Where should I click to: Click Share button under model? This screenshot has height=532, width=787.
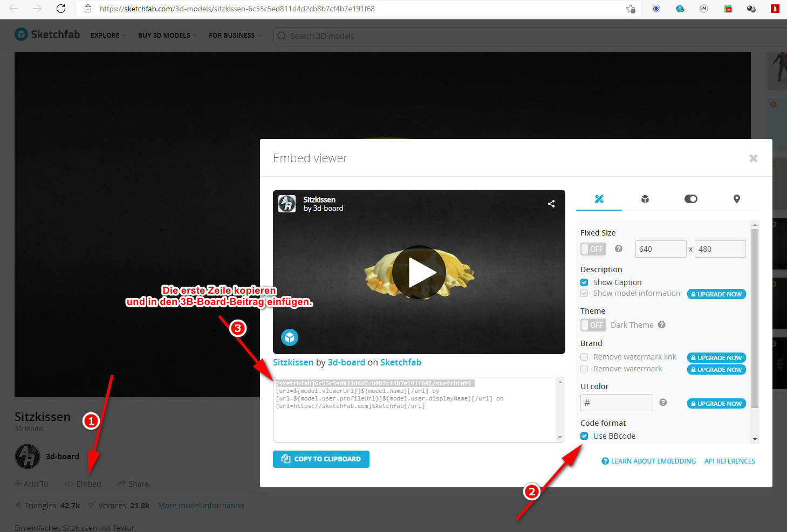tap(133, 484)
